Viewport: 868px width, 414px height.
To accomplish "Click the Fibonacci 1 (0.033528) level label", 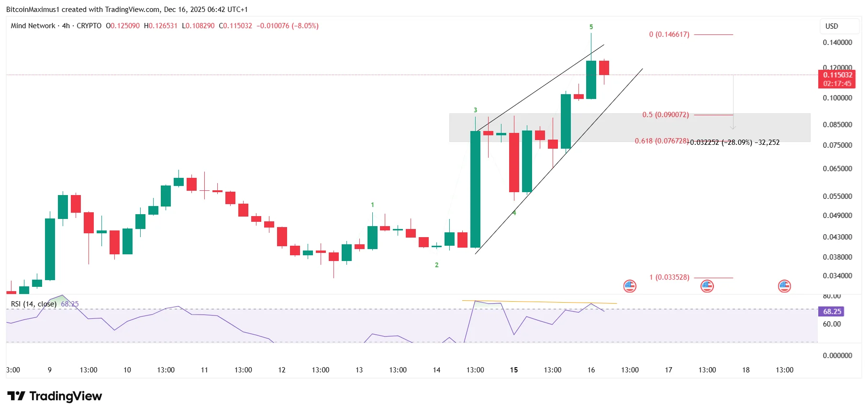I will [x=669, y=277].
